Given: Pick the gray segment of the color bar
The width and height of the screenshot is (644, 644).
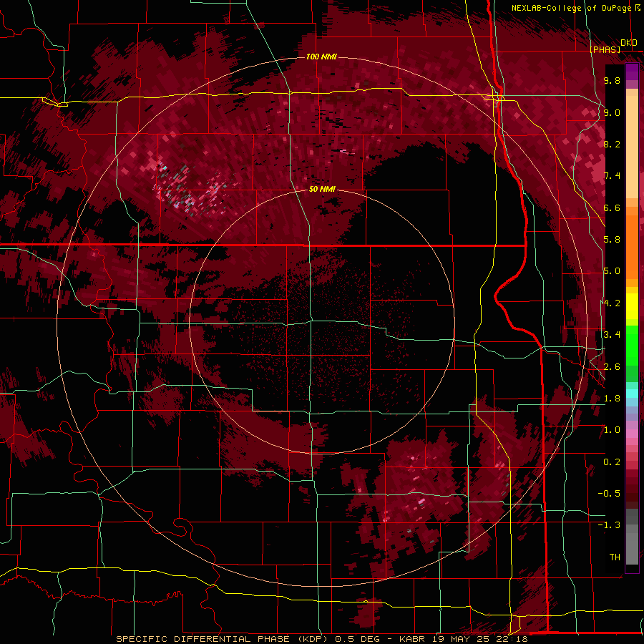Looking at the screenshot, I should click(x=632, y=537).
